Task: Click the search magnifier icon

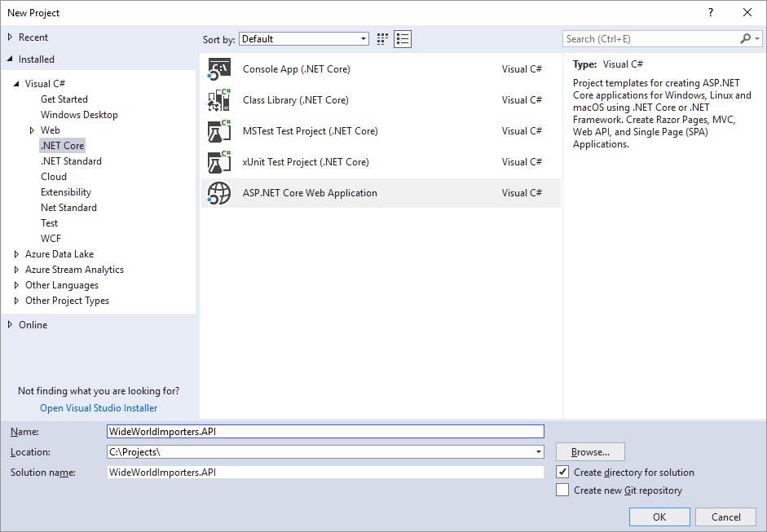Action: pos(746,39)
